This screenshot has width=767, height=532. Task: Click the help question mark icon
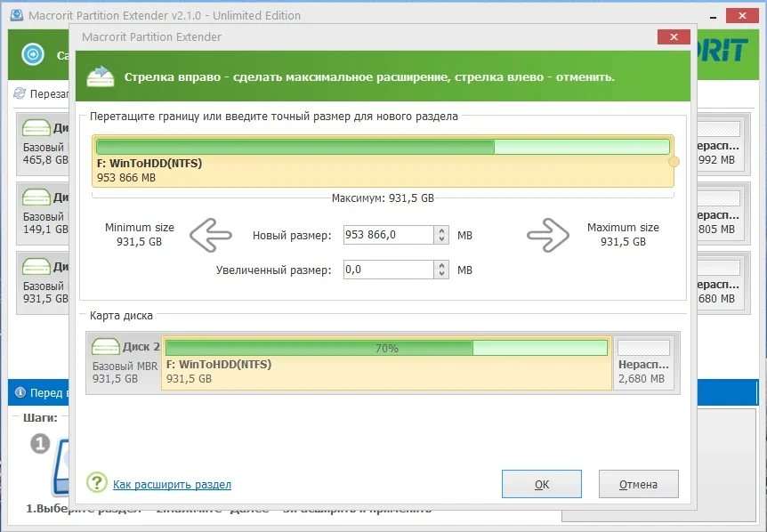pyautogui.click(x=97, y=482)
